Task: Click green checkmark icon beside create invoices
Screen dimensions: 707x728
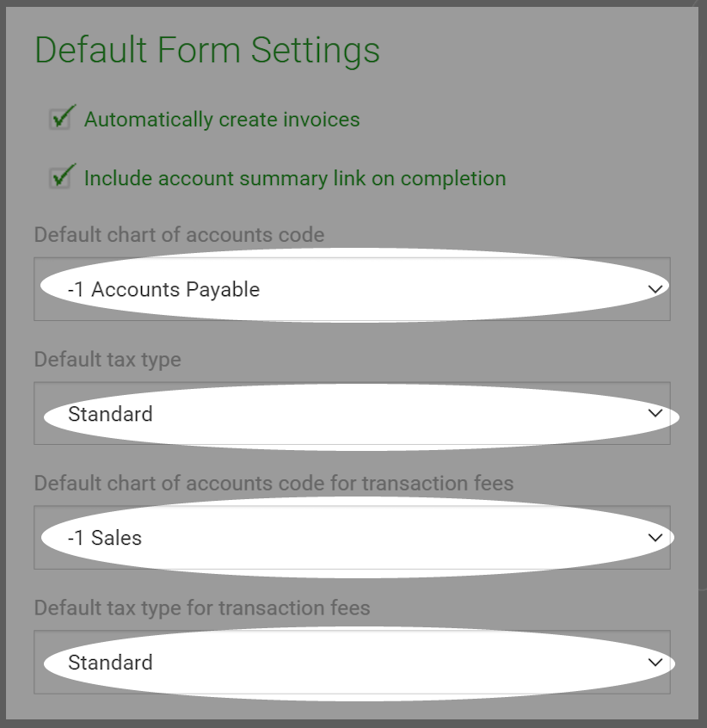Action: pos(63,116)
